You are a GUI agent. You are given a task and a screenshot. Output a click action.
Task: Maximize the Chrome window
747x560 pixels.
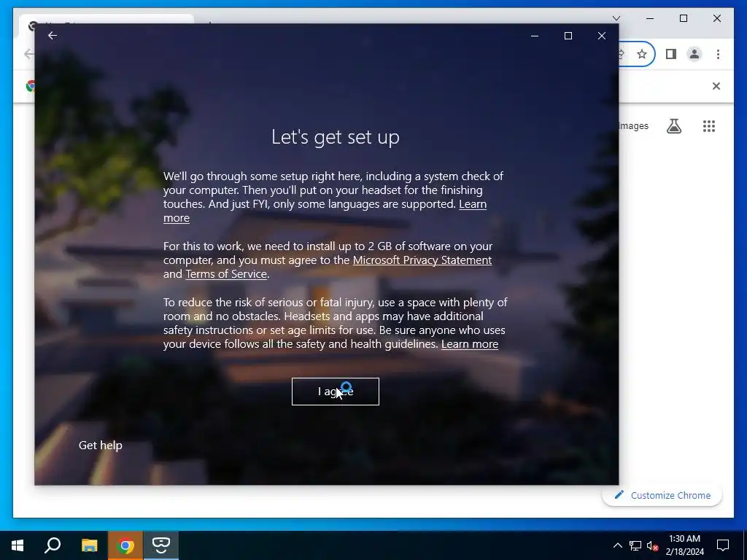coord(683,18)
